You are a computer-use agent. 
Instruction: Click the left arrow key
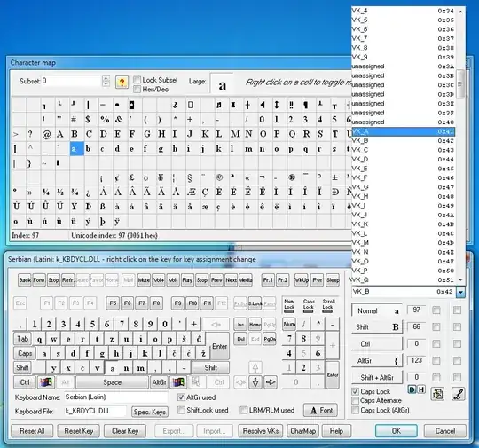pos(240,382)
